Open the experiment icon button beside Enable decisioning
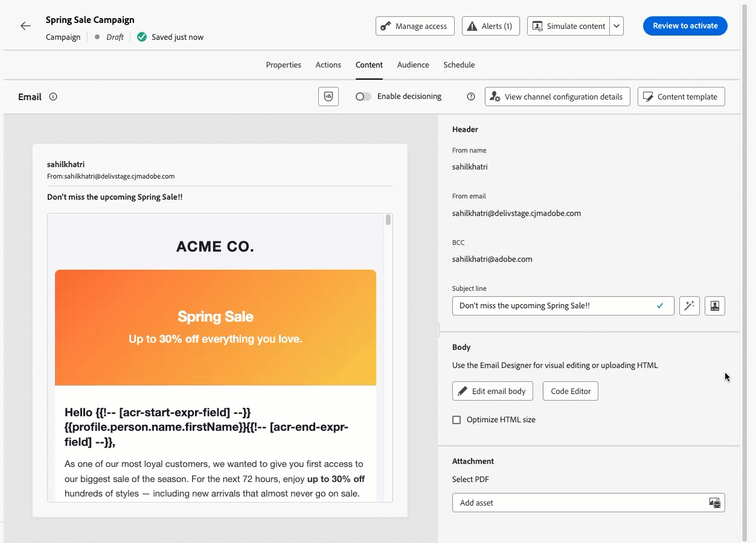 [x=328, y=97]
